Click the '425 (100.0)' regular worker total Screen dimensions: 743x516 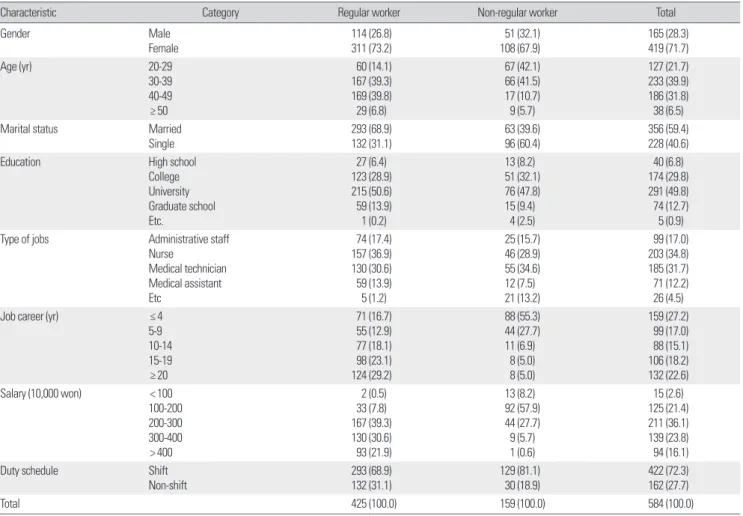[x=374, y=504]
